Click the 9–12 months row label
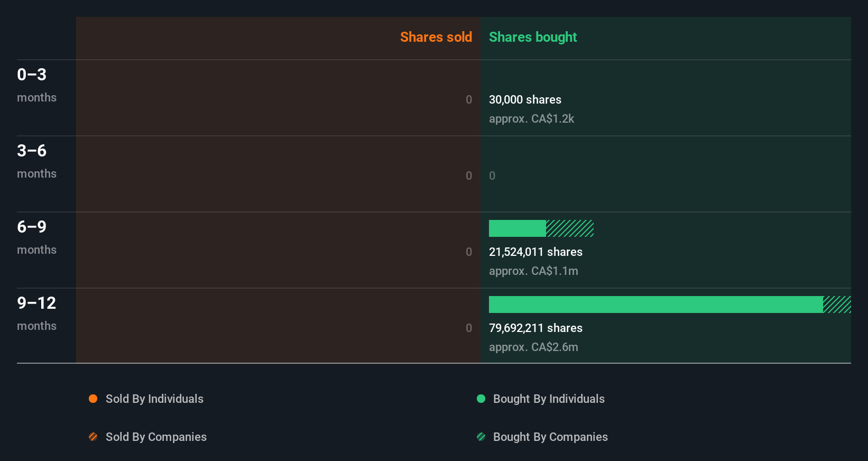This screenshot has height=461, width=868. [x=36, y=314]
